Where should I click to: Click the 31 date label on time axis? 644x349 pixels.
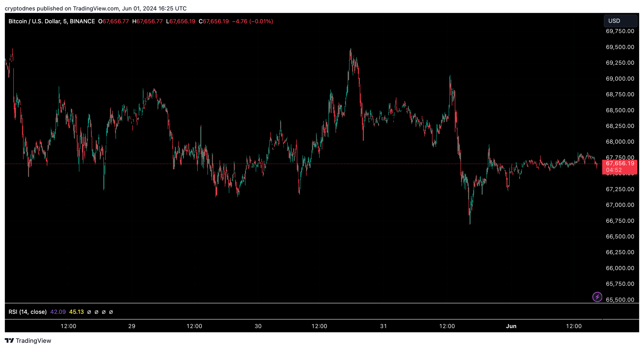pyautogui.click(x=383, y=326)
